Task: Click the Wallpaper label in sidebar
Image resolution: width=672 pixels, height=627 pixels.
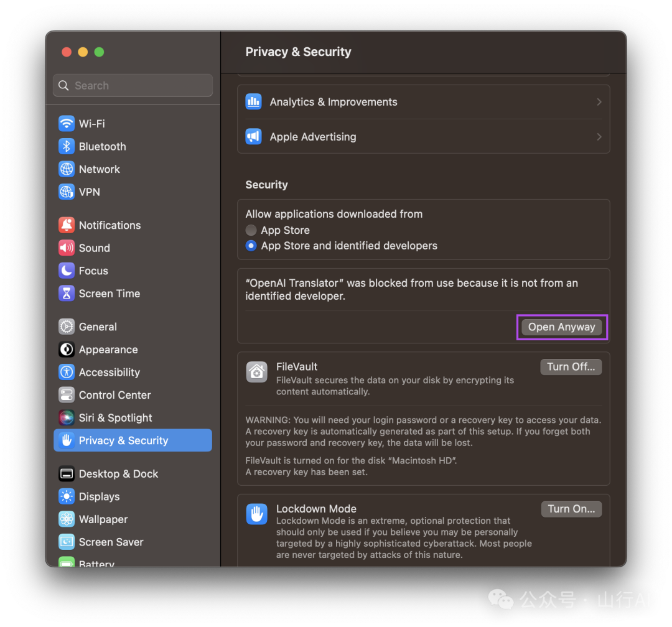Action: [103, 519]
